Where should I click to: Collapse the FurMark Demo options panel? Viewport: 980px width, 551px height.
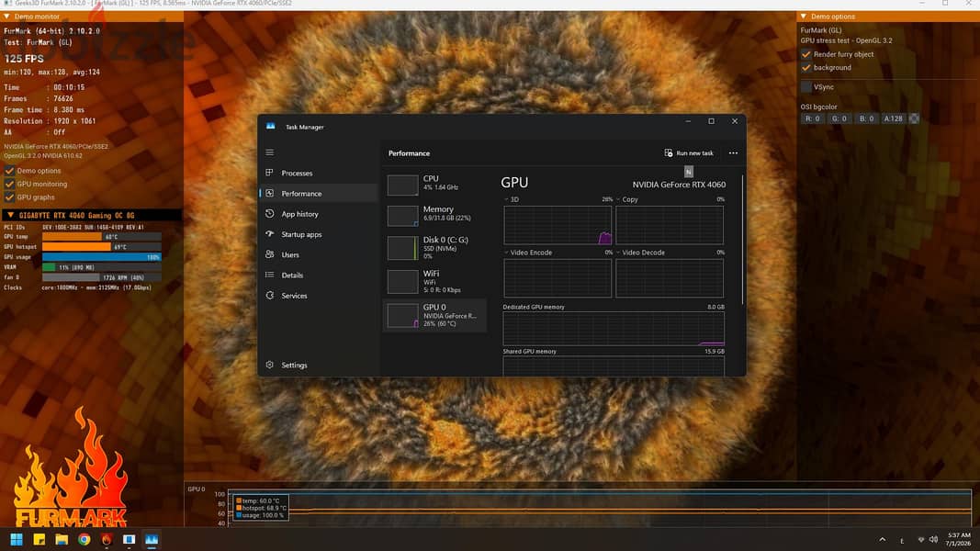pos(804,17)
